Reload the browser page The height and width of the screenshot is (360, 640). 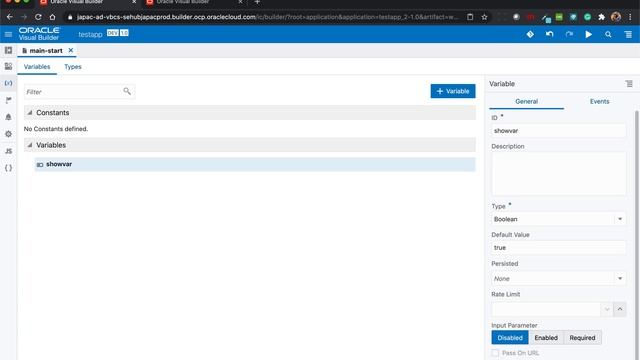point(38,17)
